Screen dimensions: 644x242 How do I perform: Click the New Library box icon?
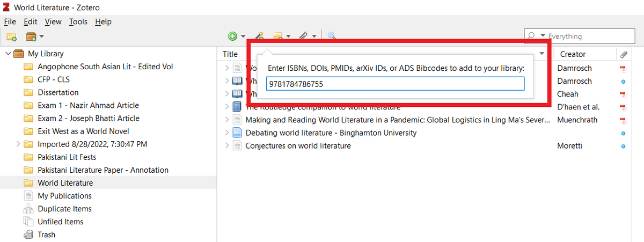(31, 36)
